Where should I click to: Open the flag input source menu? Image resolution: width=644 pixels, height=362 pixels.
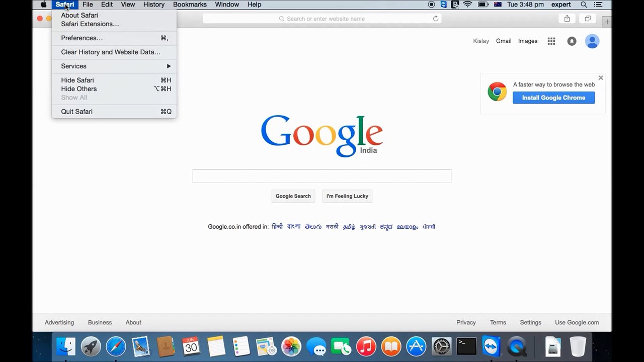click(x=498, y=5)
